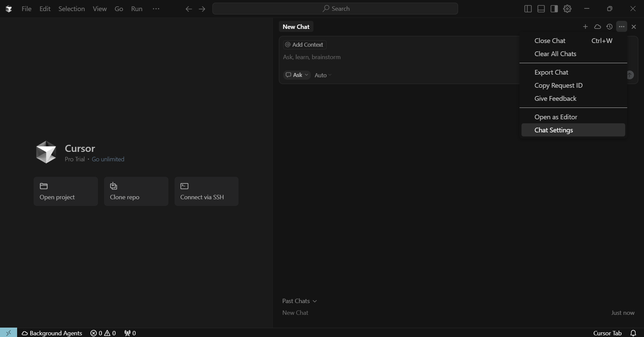Open Cursor Tab status bar item
The height and width of the screenshot is (337, 644).
click(607, 333)
